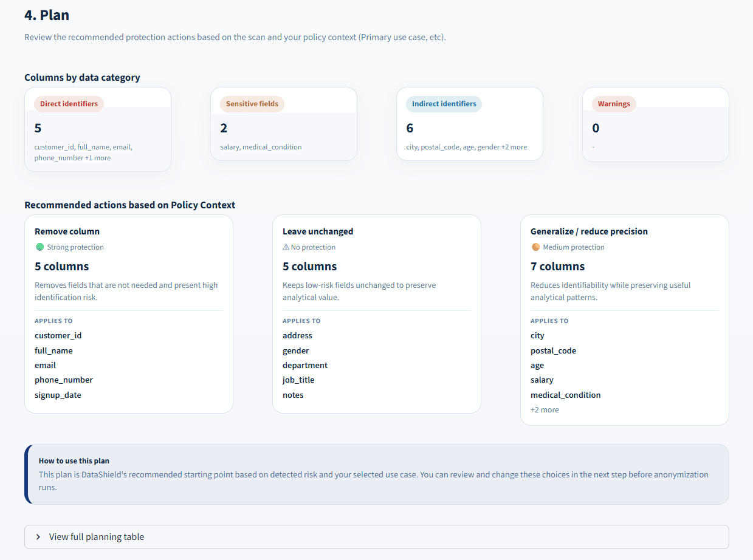The width and height of the screenshot is (753, 560).
Task: Select full_name in Remove column list
Action: point(53,350)
